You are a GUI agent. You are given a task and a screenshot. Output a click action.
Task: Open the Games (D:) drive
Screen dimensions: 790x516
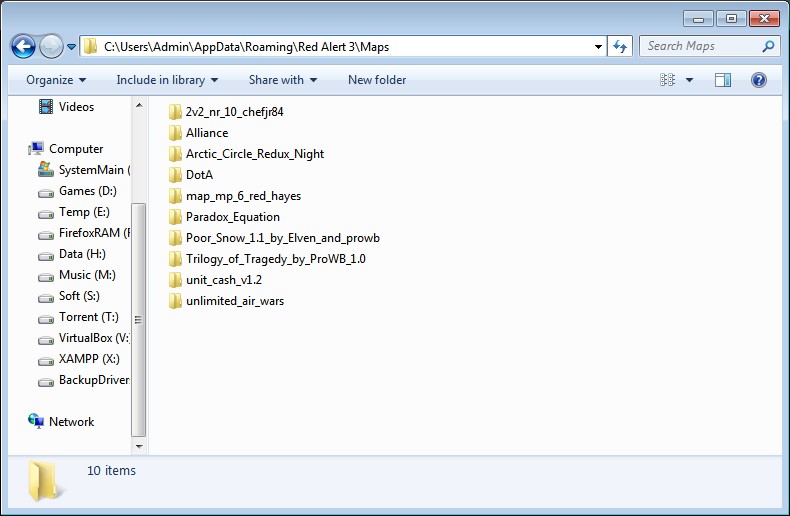(88, 191)
